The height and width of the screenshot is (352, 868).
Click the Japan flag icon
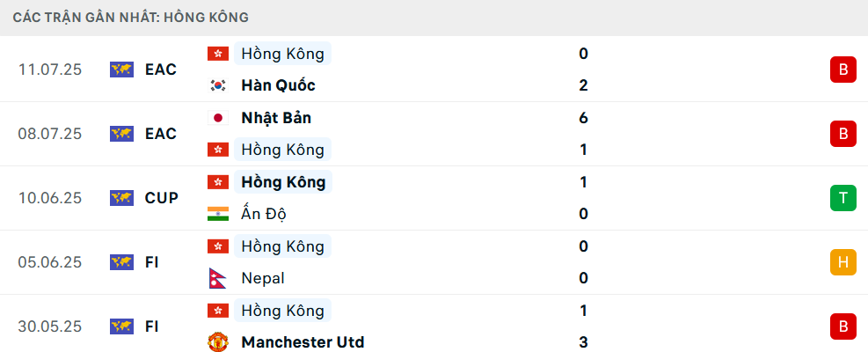(x=218, y=118)
